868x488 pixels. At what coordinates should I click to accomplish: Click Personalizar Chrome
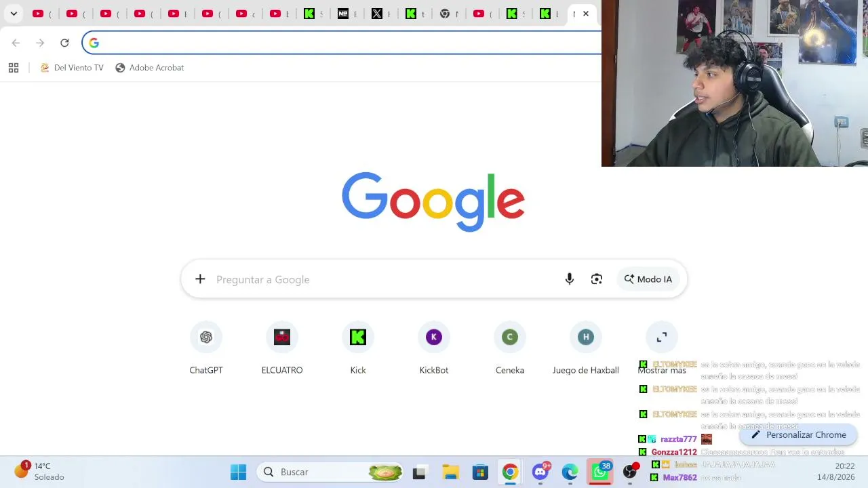pos(798,435)
